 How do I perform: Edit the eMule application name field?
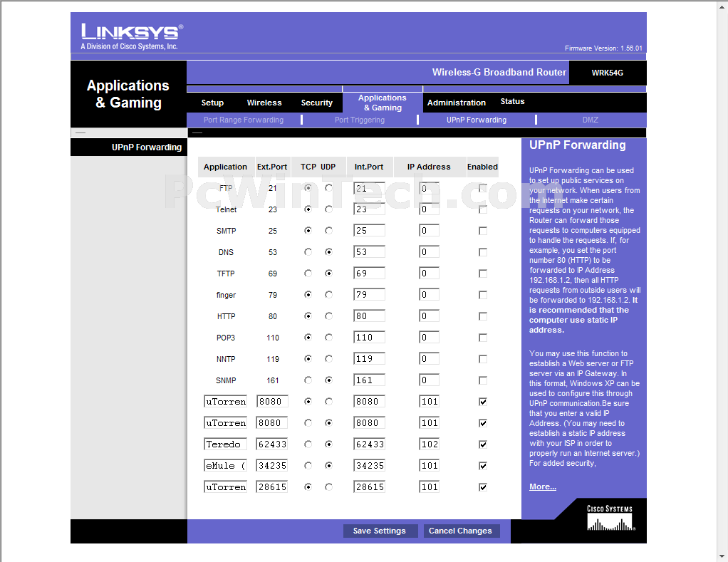pyautogui.click(x=226, y=466)
